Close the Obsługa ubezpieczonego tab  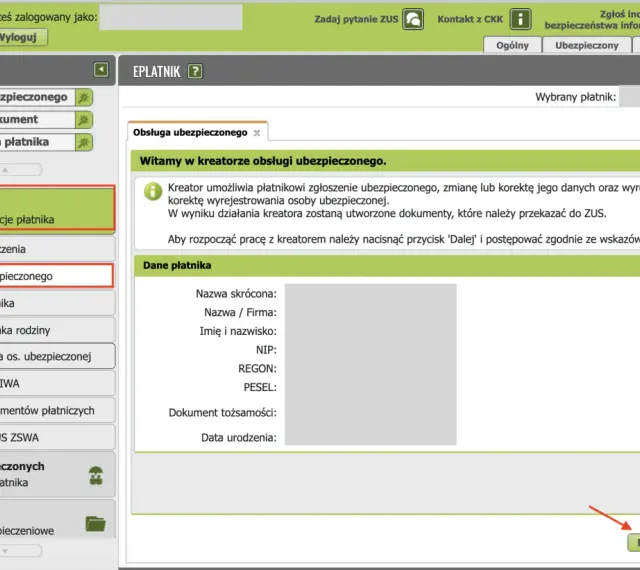pyautogui.click(x=257, y=133)
